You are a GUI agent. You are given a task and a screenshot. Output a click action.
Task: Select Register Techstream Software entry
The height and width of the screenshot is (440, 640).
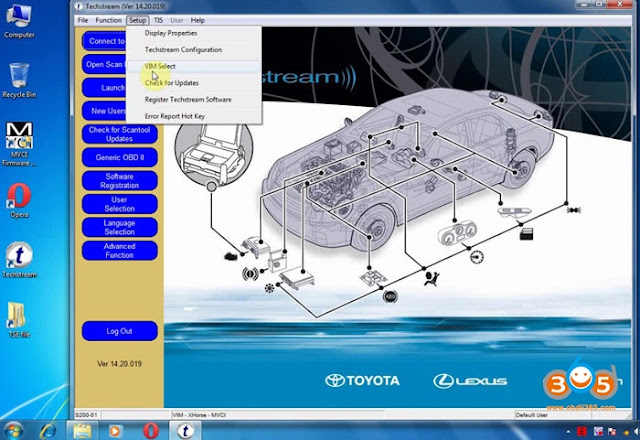click(x=194, y=100)
